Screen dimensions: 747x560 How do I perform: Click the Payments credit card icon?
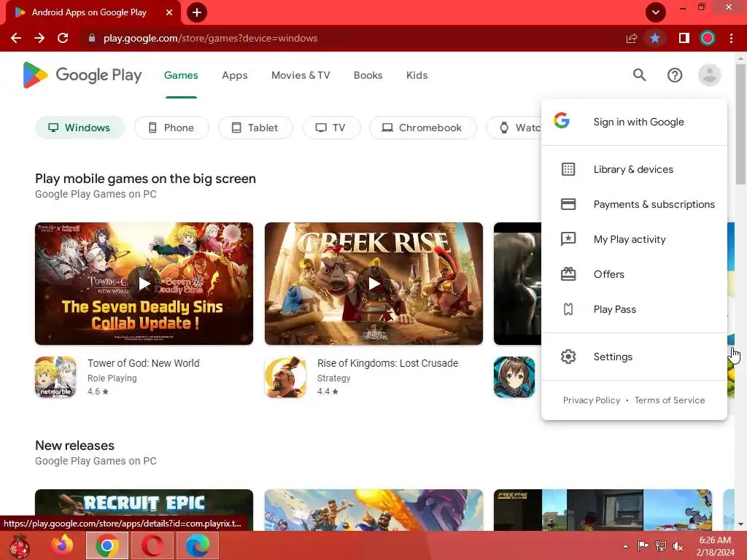click(568, 204)
